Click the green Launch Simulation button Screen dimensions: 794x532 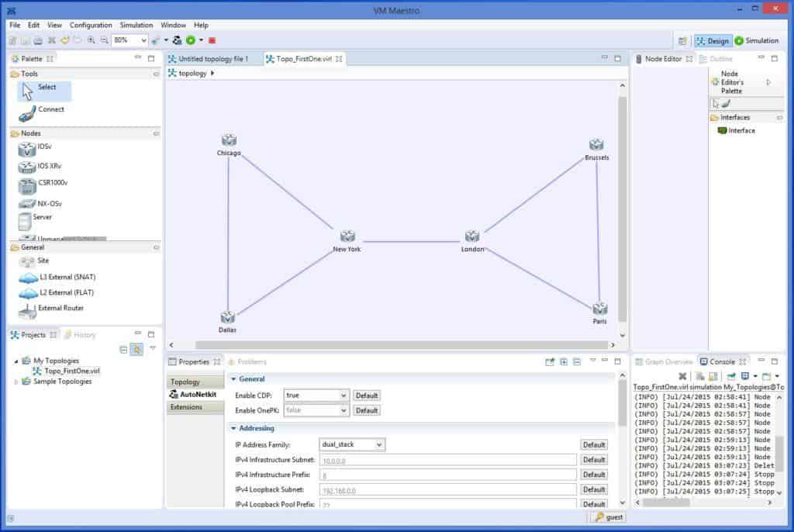pyautogui.click(x=190, y=40)
